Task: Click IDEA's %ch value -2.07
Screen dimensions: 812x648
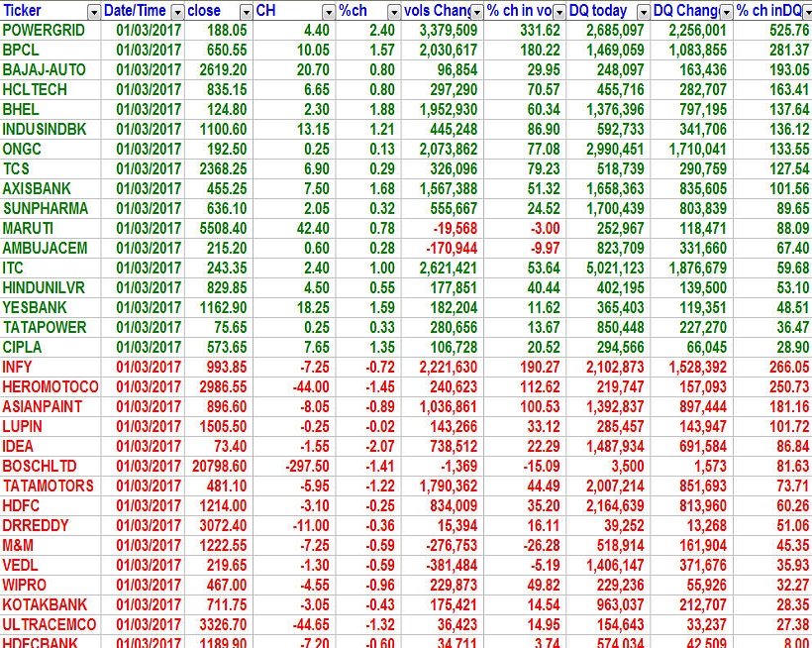Action: [380, 447]
